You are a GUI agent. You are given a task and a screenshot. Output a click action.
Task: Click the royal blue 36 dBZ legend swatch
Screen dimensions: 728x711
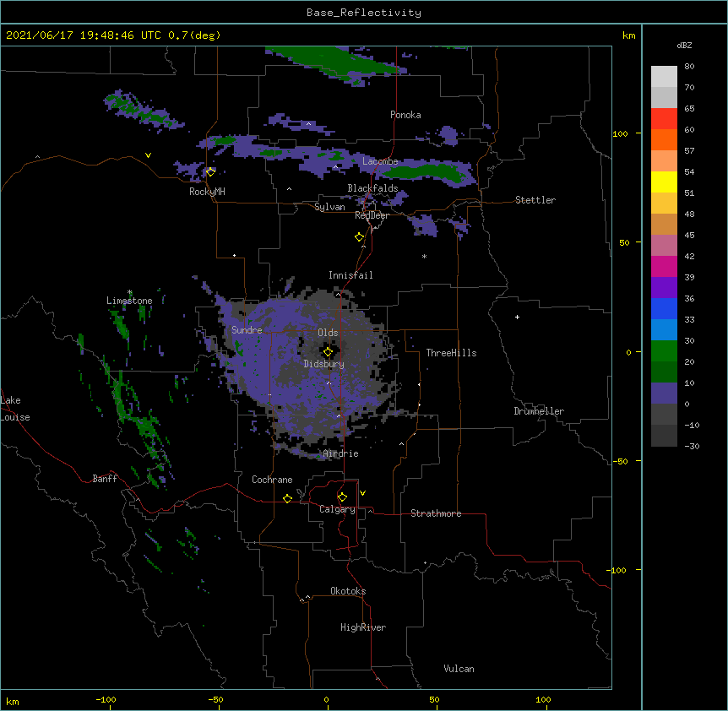(x=664, y=308)
